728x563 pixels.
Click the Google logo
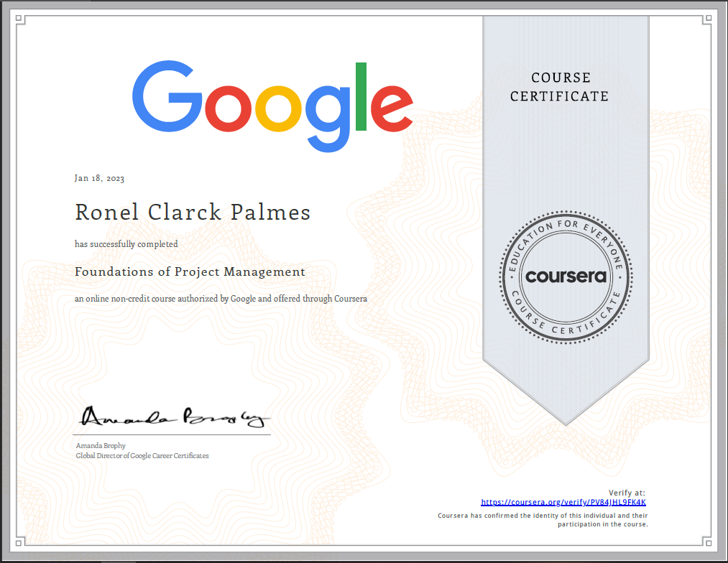click(x=272, y=106)
